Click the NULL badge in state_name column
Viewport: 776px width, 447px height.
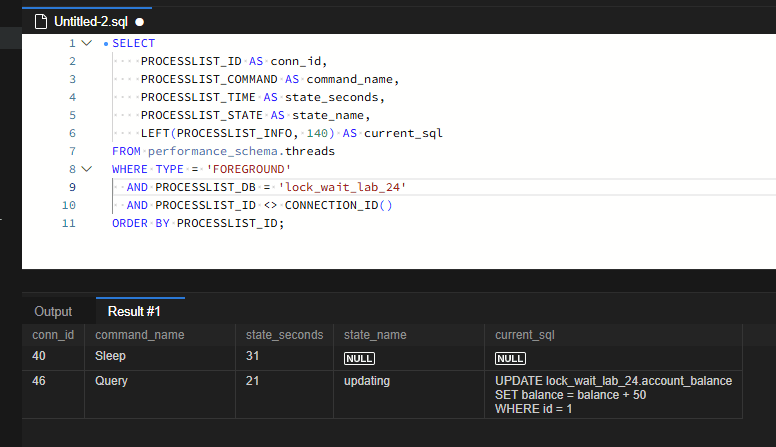(x=359, y=358)
